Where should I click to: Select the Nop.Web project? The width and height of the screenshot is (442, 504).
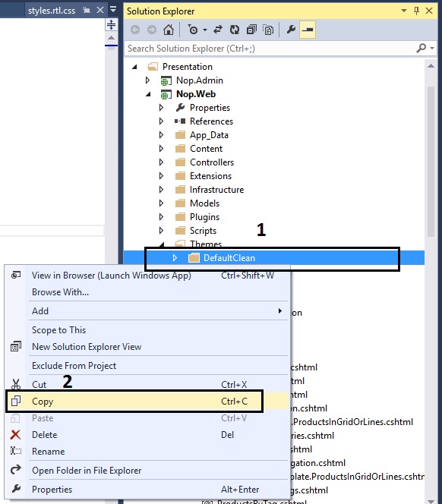coord(196,94)
